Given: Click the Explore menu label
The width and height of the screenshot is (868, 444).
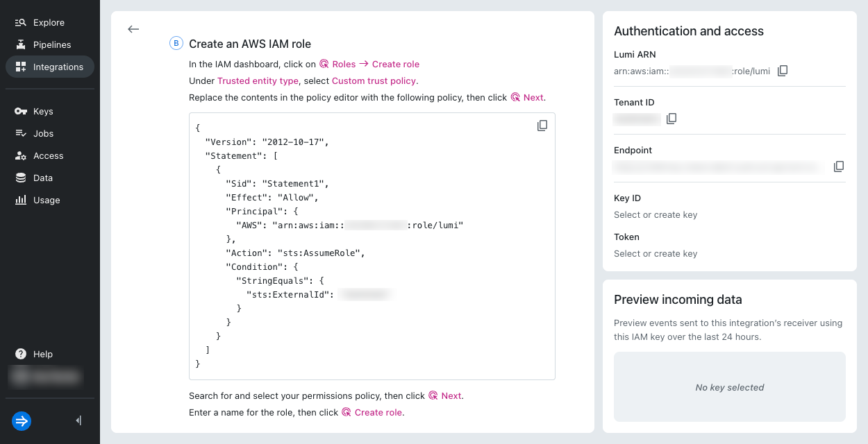Looking at the screenshot, I should coord(49,22).
